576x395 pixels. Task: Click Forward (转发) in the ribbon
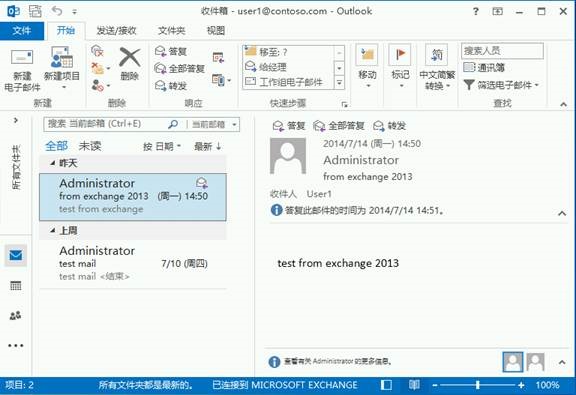tap(171, 86)
